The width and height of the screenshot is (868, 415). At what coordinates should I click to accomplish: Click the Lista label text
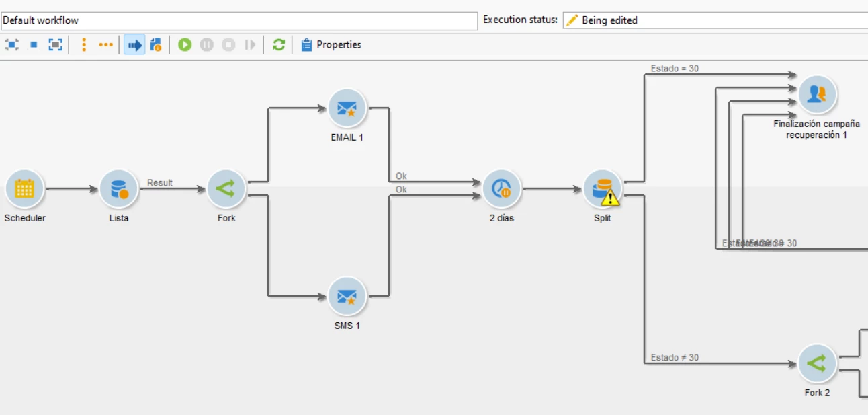click(119, 219)
